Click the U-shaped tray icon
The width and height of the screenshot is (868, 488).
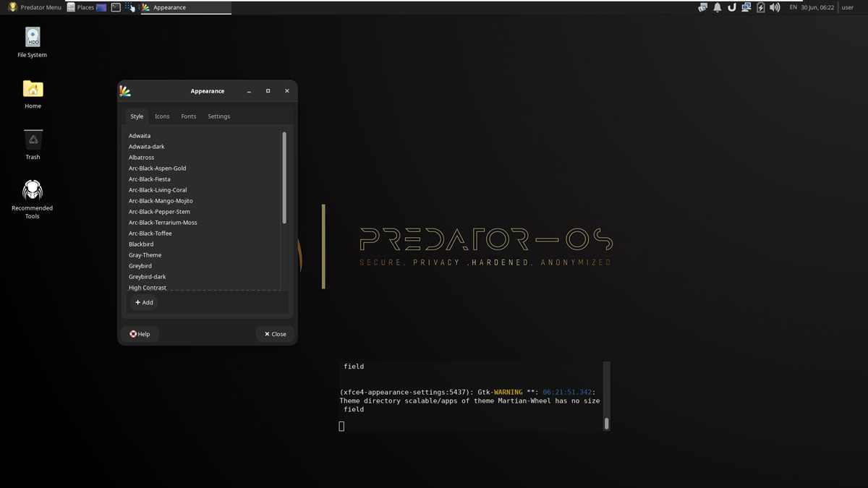[732, 7]
